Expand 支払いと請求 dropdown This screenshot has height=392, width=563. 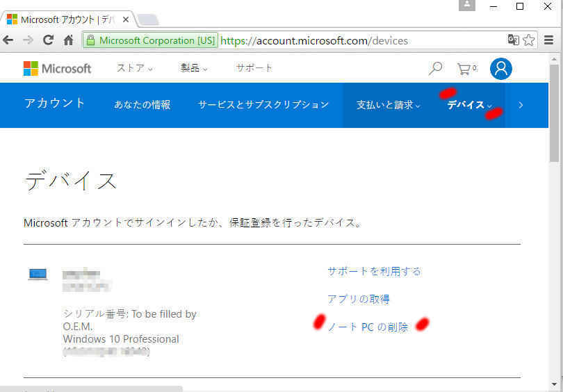pos(388,105)
